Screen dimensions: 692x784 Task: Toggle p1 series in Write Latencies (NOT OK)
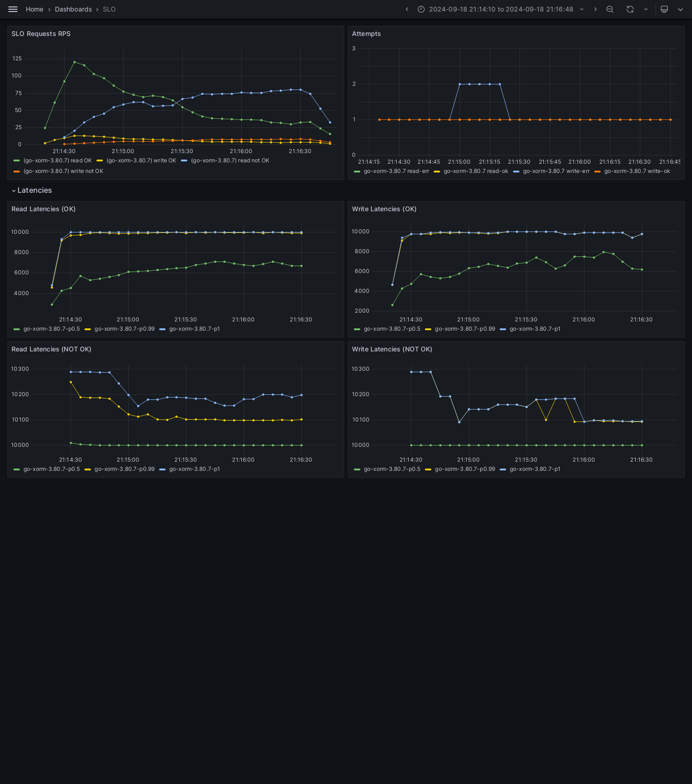tap(535, 469)
